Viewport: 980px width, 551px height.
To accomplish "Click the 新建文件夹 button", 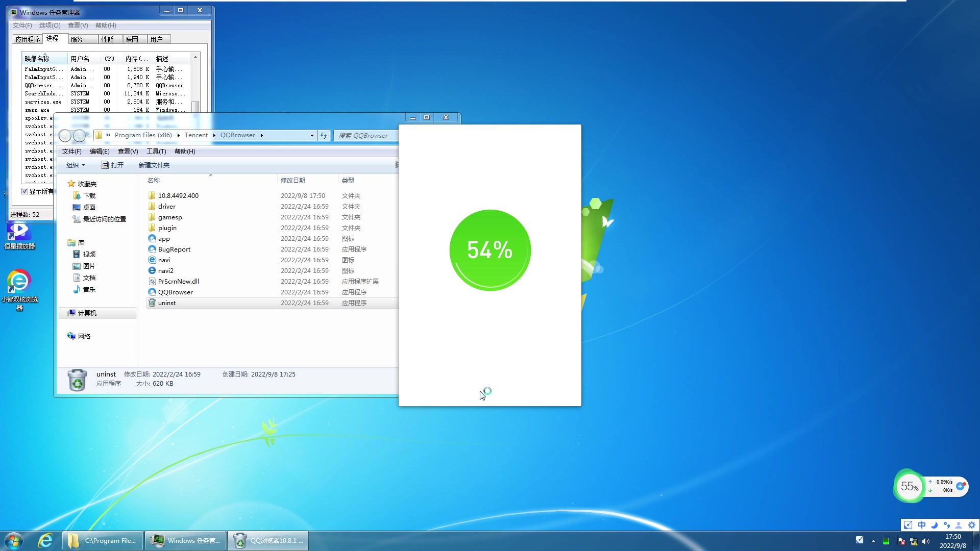I will (x=154, y=165).
